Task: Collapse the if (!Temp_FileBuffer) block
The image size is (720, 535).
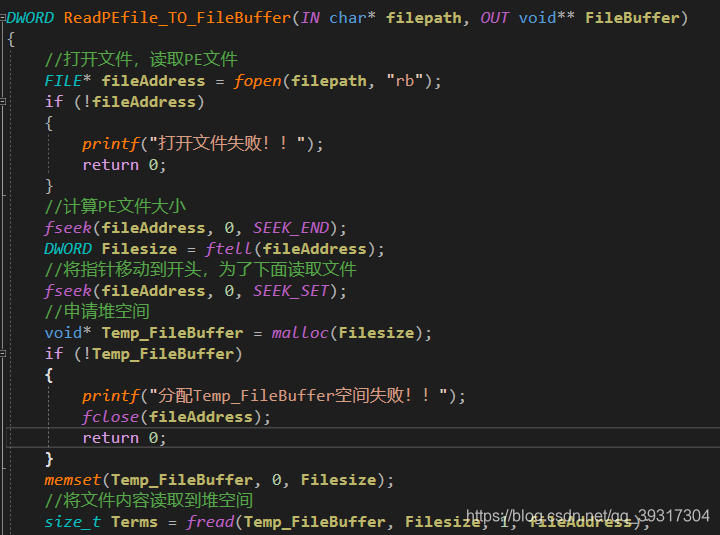Action: 3,354
